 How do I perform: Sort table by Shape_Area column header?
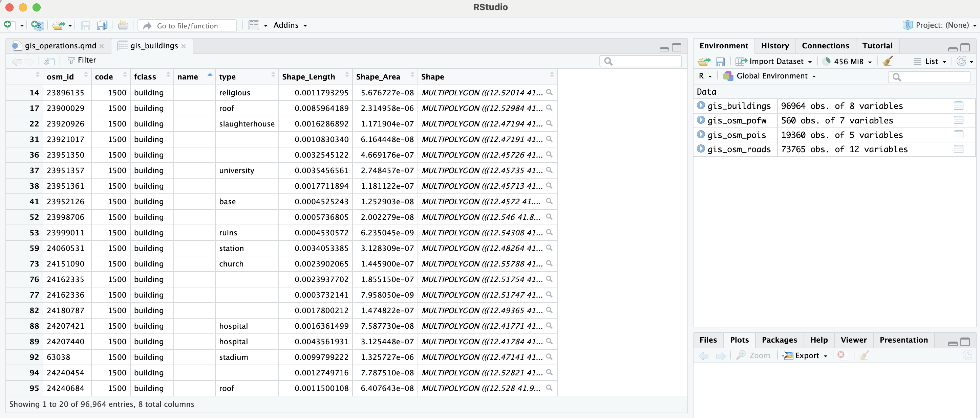(x=378, y=77)
